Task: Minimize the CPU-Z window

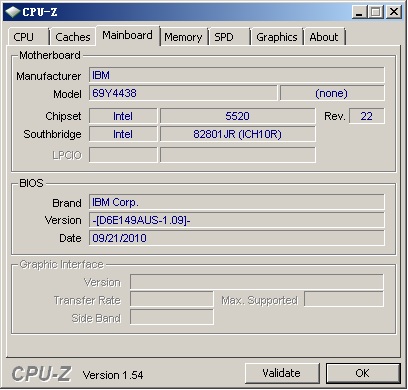Action: click(x=359, y=12)
